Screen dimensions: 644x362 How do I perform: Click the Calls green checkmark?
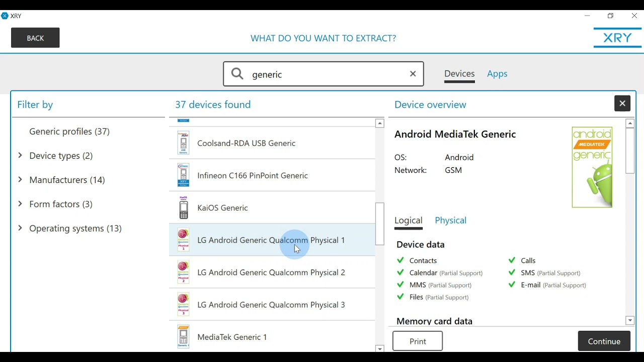pyautogui.click(x=512, y=260)
